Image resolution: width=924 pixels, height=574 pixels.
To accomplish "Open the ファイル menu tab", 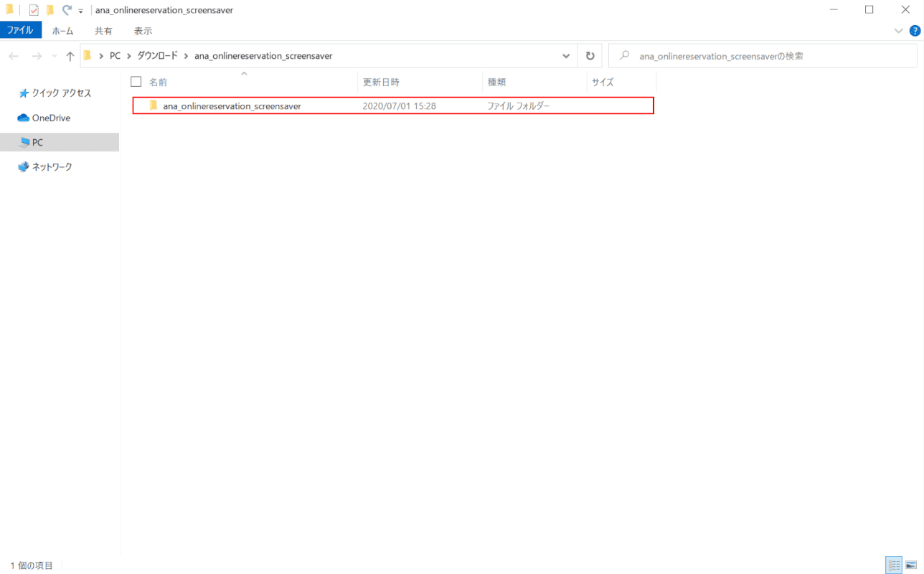I will (x=21, y=30).
